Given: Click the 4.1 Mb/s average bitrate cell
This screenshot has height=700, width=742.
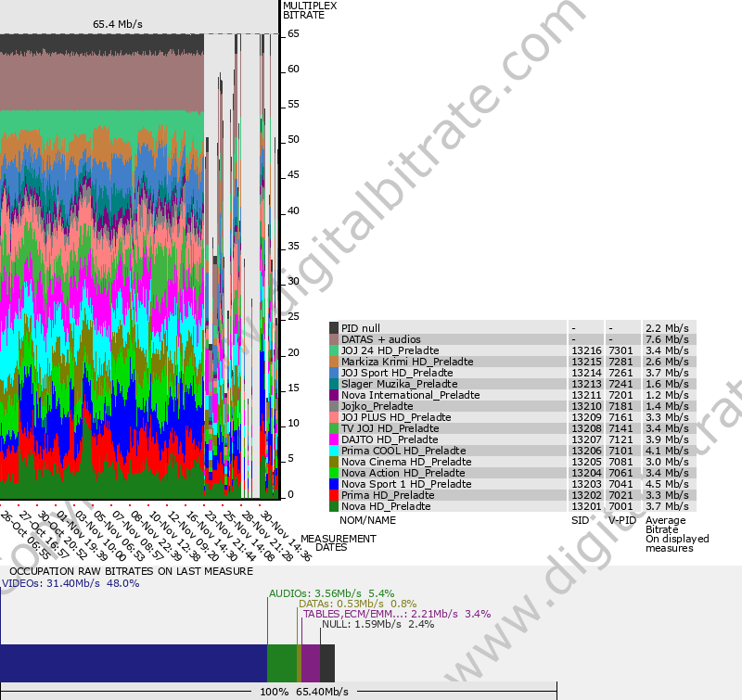Looking at the screenshot, I should click(667, 451).
